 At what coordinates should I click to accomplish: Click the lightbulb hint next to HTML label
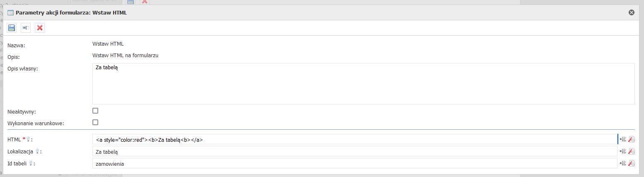click(28, 140)
